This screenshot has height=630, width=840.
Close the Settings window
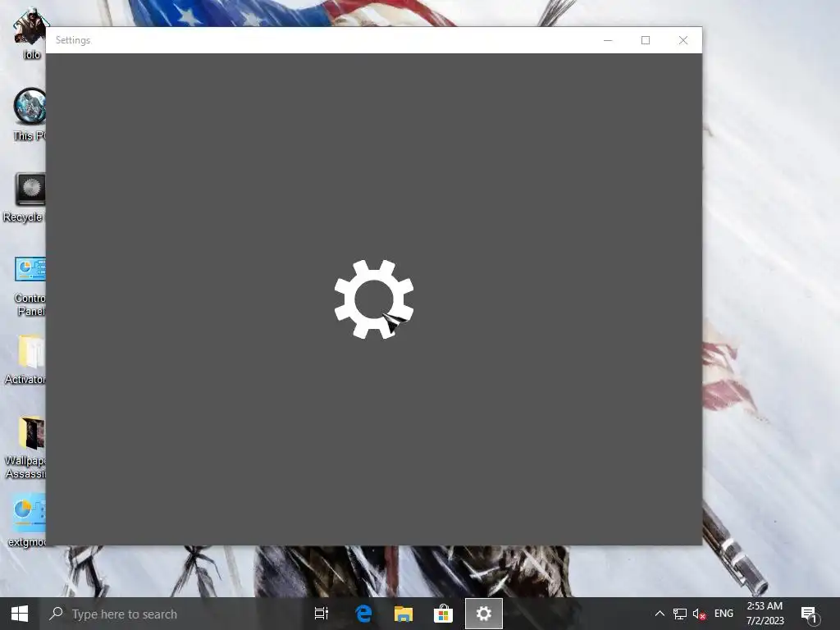click(683, 40)
